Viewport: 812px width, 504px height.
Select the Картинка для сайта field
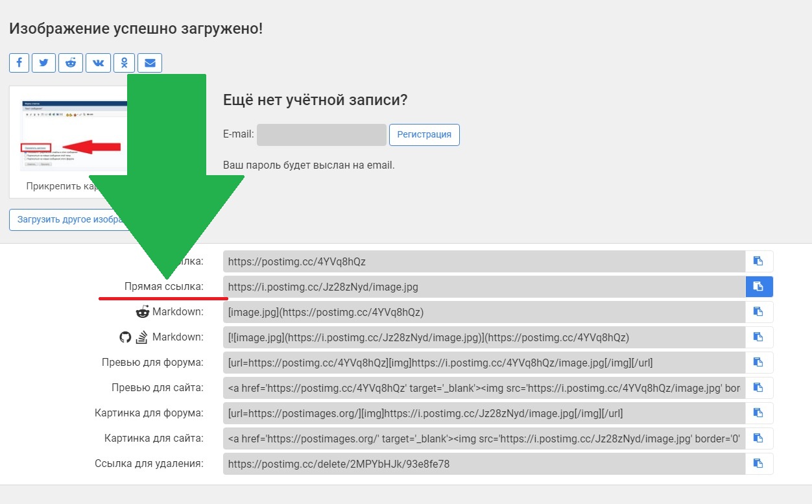(x=484, y=438)
